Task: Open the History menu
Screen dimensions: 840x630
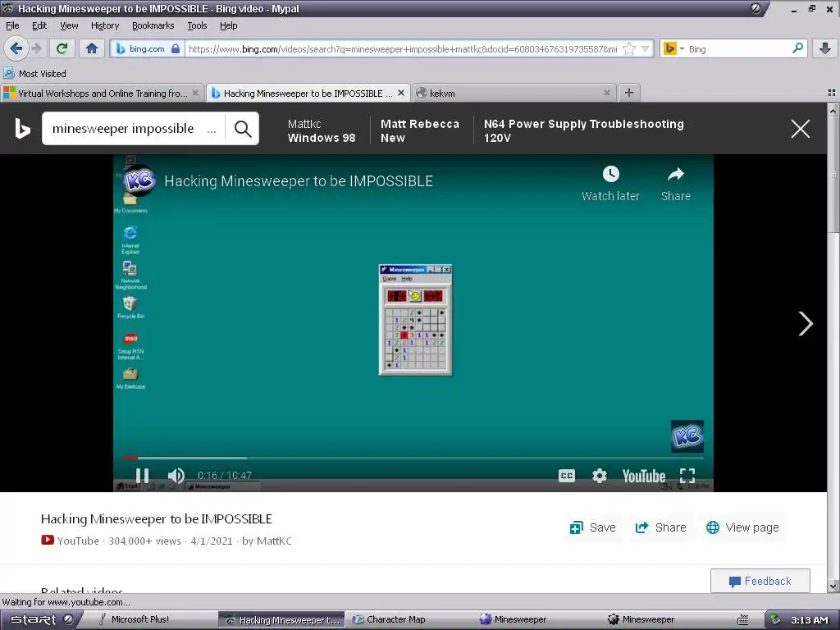Action: (104, 25)
